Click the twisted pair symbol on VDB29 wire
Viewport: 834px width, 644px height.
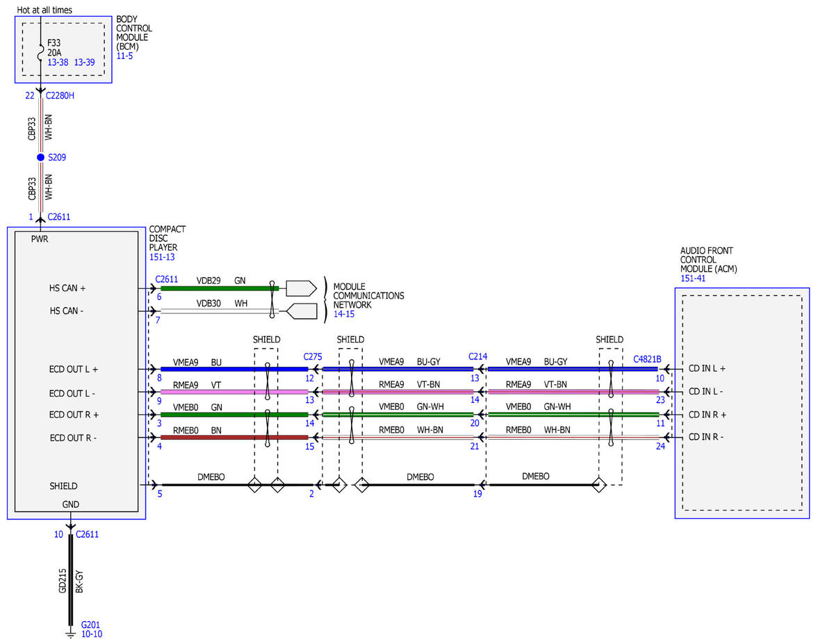[272, 299]
